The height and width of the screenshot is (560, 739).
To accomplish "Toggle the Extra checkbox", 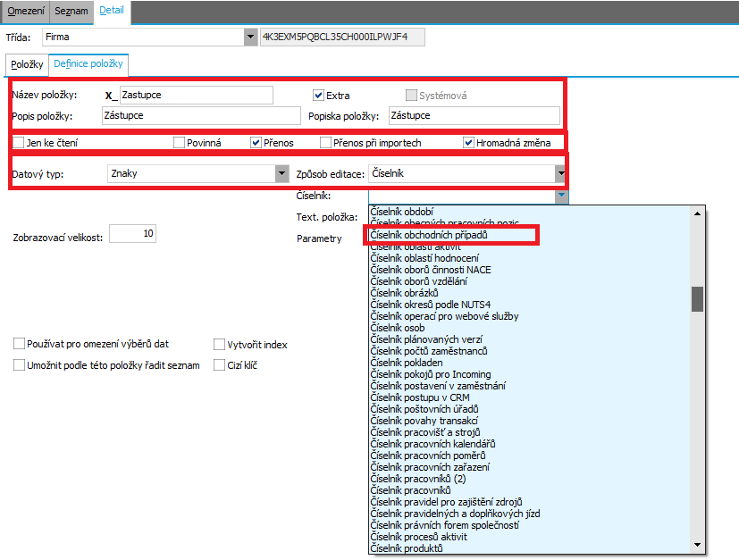I will 318,96.
